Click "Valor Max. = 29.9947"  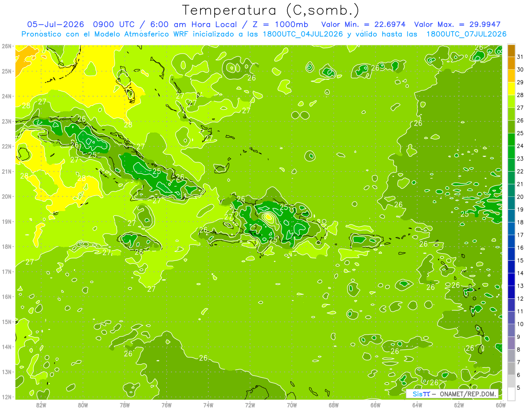coord(458,24)
